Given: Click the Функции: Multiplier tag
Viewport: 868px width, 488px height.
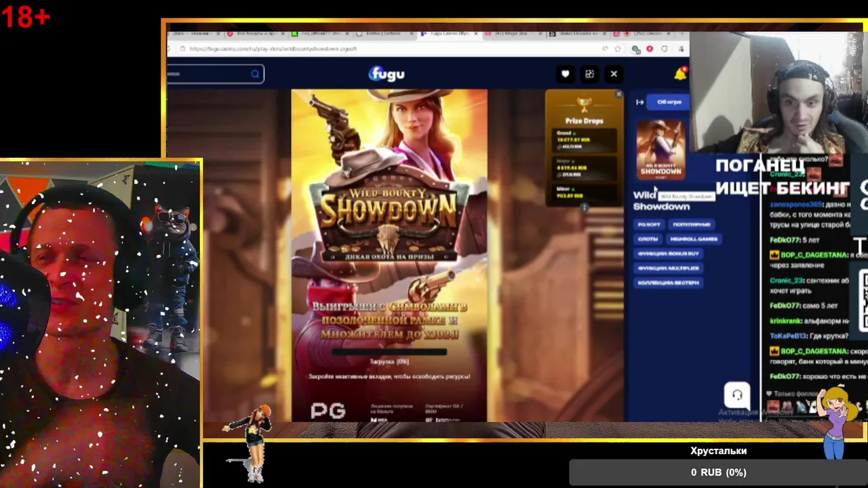Looking at the screenshot, I should (668, 268).
